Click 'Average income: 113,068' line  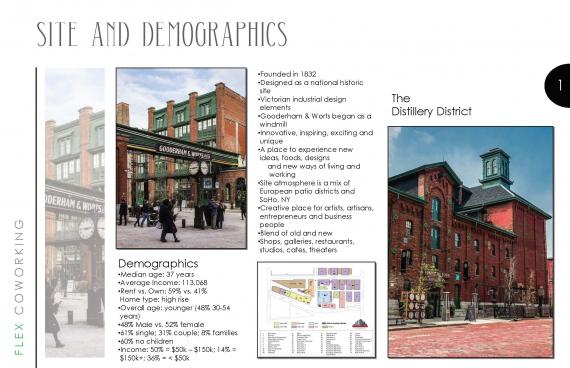coord(163,283)
